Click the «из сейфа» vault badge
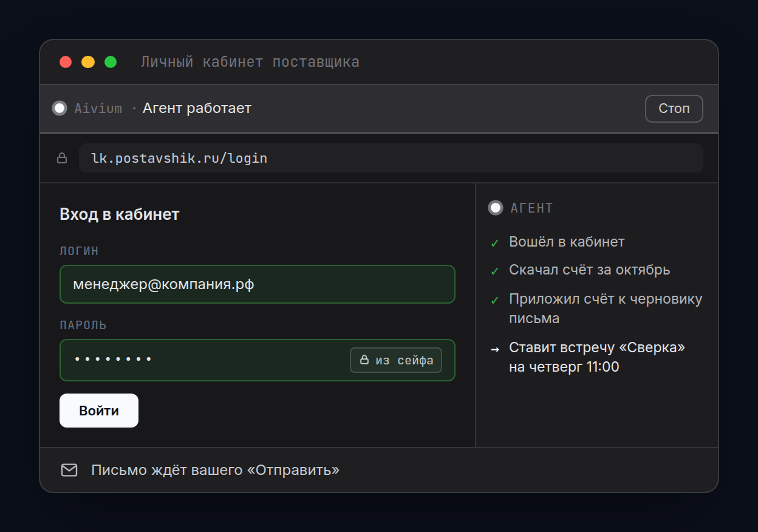758x532 pixels. coord(396,360)
